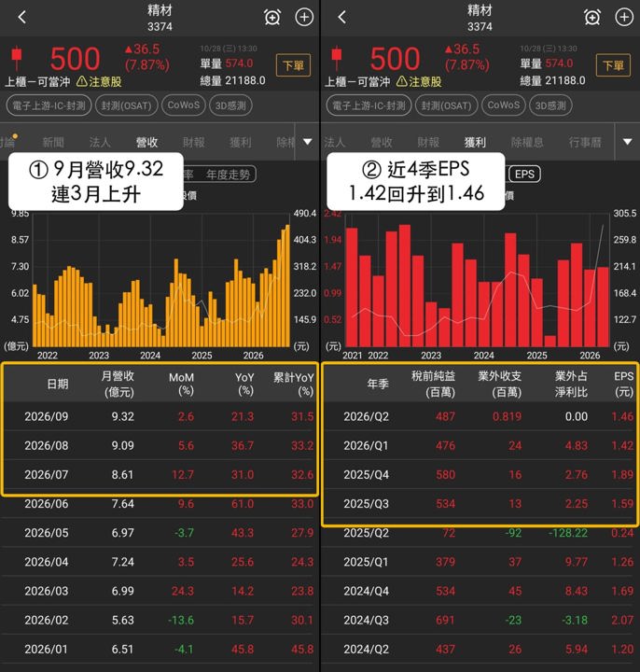This screenshot has width=640, height=672.
Task: Open 財報 tab in left panel
Action: [x=194, y=142]
